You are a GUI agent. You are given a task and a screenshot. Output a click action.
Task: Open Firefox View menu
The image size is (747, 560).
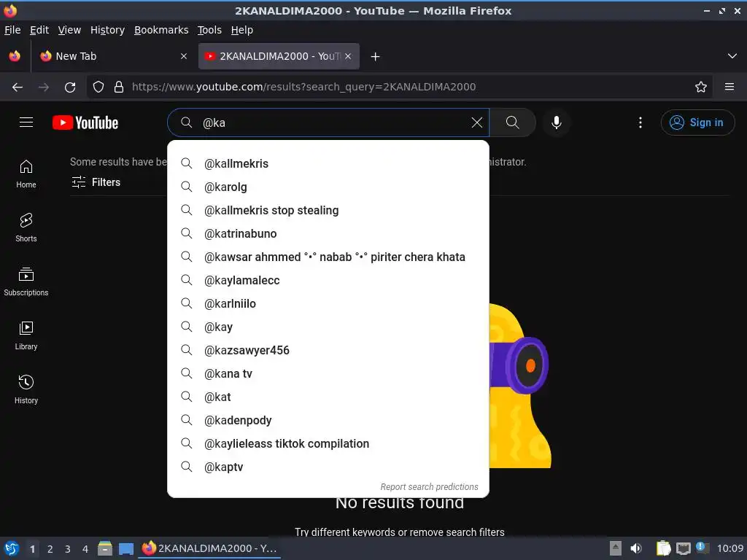pyautogui.click(x=69, y=30)
